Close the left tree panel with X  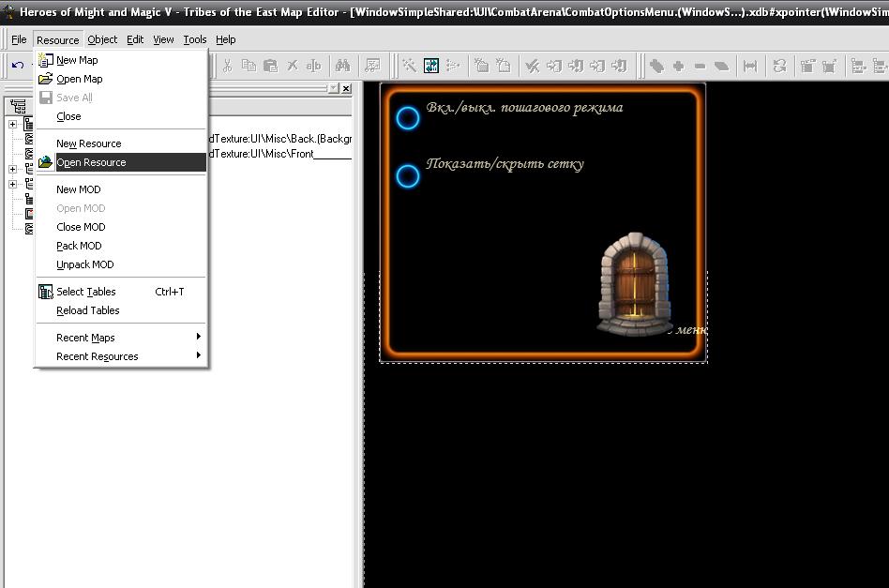(x=346, y=88)
